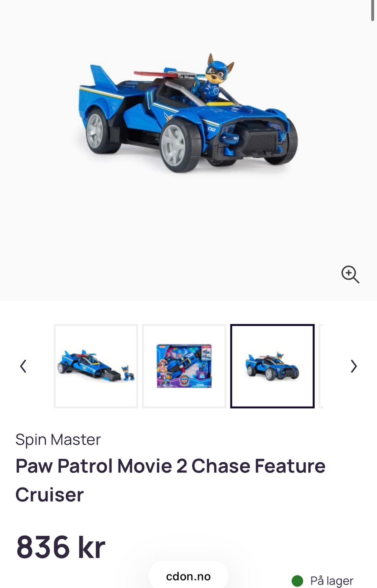Go to previous thumbnails with left chevron

(x=23, y=366)
